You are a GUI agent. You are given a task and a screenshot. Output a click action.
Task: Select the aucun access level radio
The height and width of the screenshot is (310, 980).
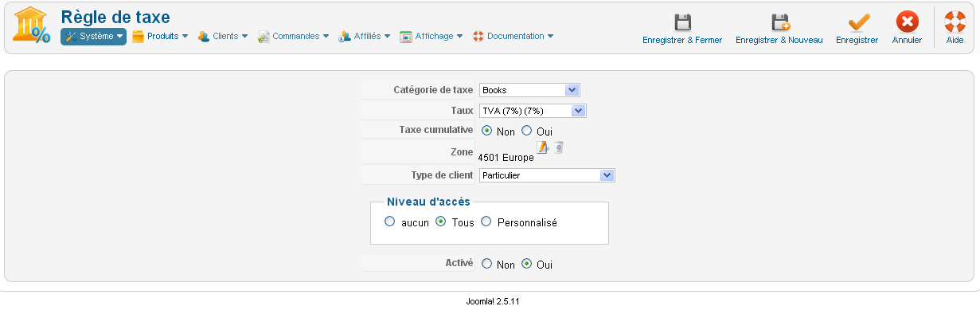tap(389, 222)
